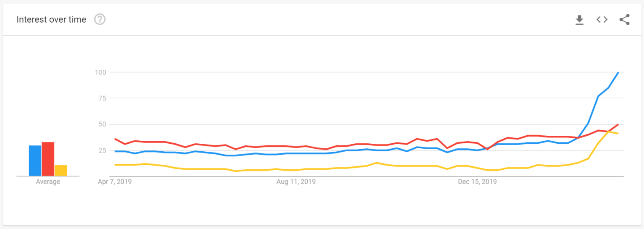Screen dimensions: 644x229
Task: Download the chart data as CSV
Action: tap(579, 20)
